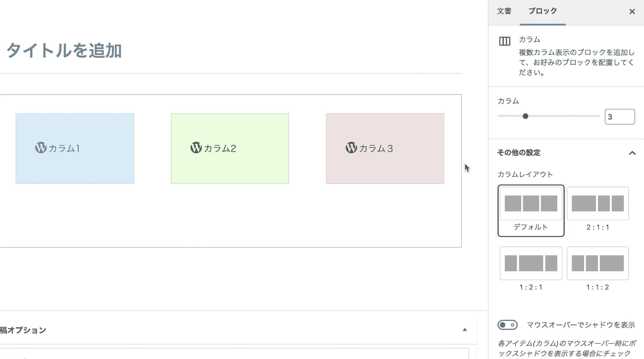Viewport: 644px width, 359px height.
Task: Click the タイトルを追加 title field
Action: (64, 51)
